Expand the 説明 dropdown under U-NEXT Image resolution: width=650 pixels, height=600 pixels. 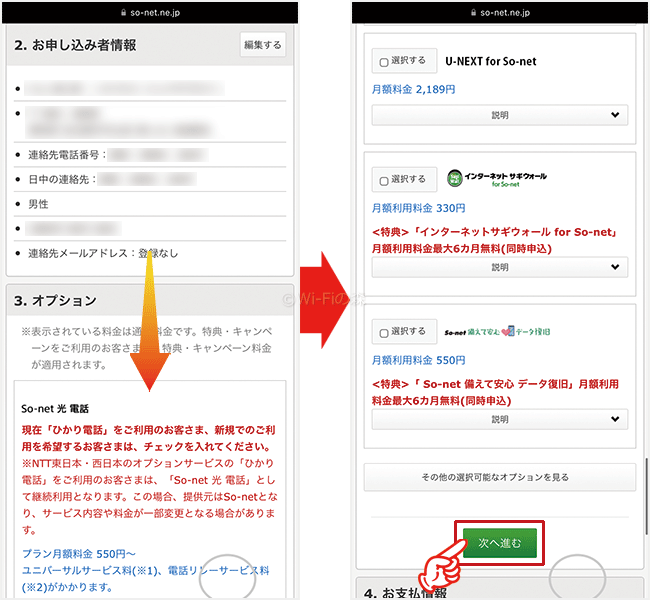click(500, 115)
